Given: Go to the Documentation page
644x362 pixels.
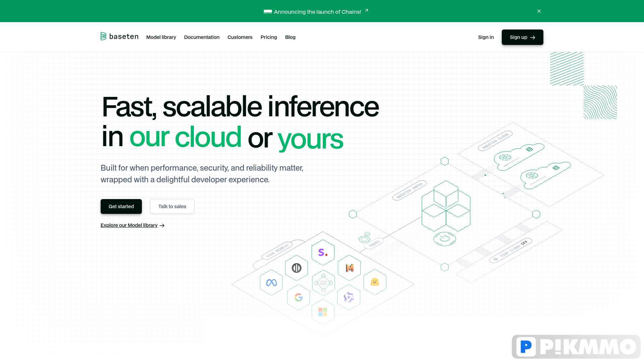Looking at the screenshot, I should (202, 37).
